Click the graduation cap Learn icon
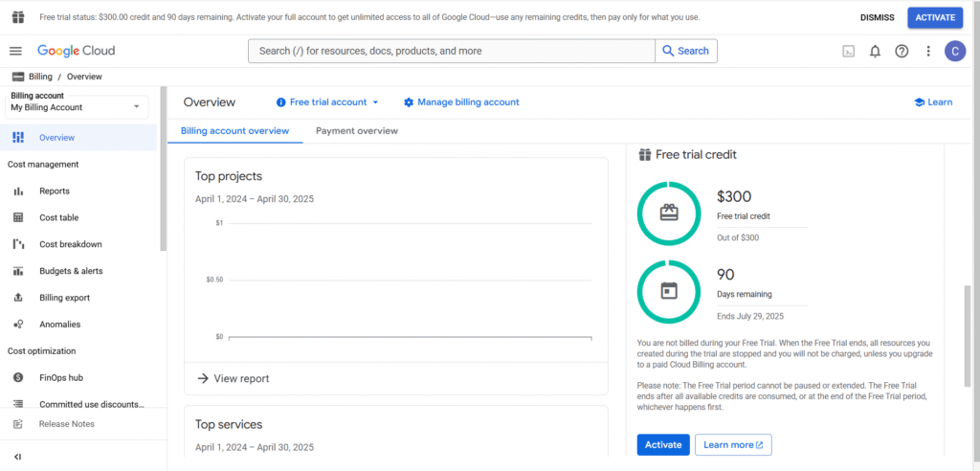The image size is (980, 471). point(919,102)
